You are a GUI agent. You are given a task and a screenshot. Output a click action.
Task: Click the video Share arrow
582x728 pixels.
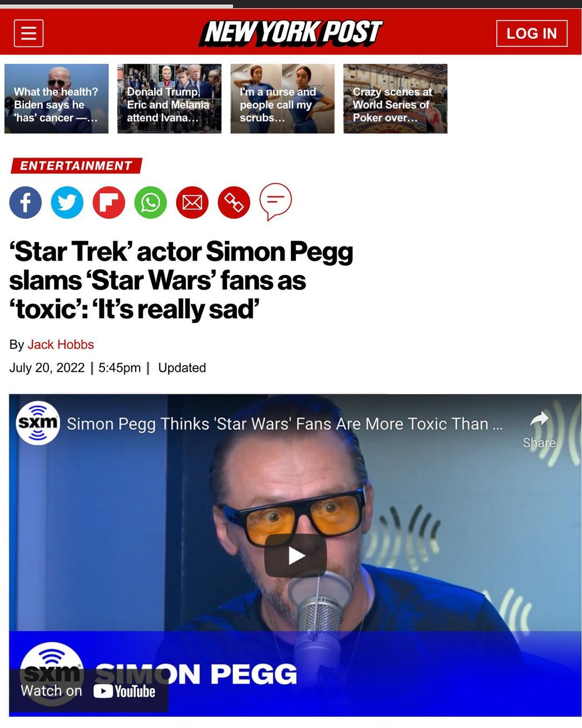tap(539, 429)
